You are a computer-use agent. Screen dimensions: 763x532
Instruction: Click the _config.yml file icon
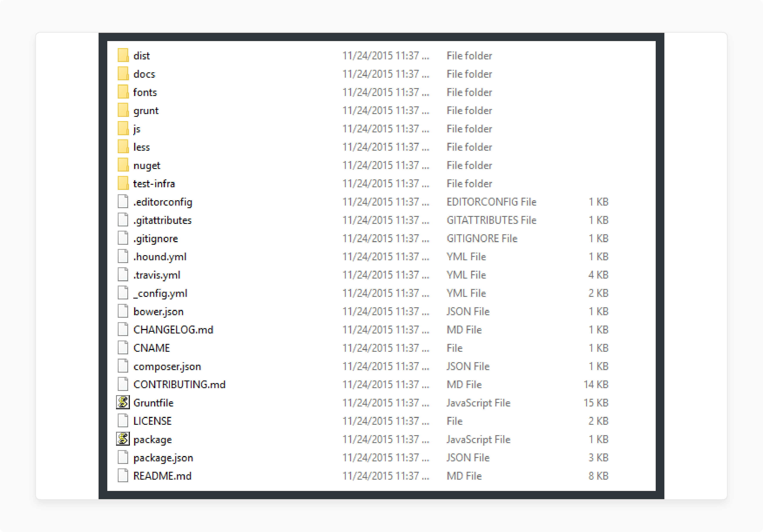(x=123, y=293)
